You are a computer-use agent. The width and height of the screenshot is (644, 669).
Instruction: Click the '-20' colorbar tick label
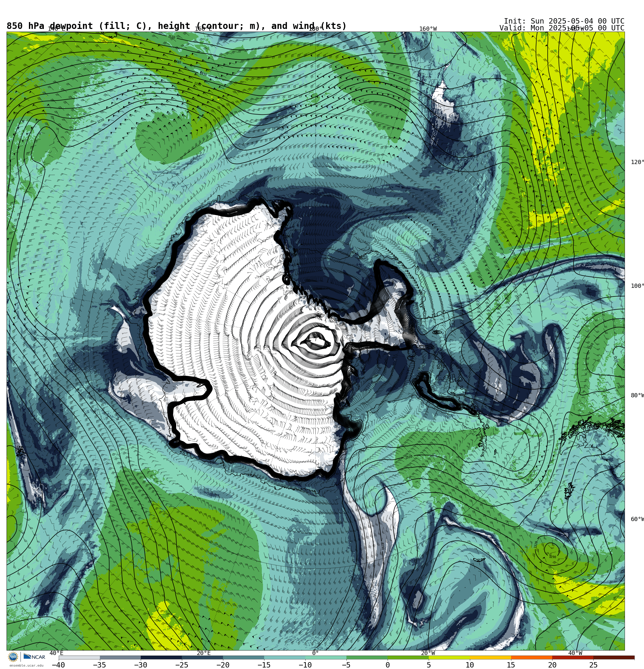(223, 665)
